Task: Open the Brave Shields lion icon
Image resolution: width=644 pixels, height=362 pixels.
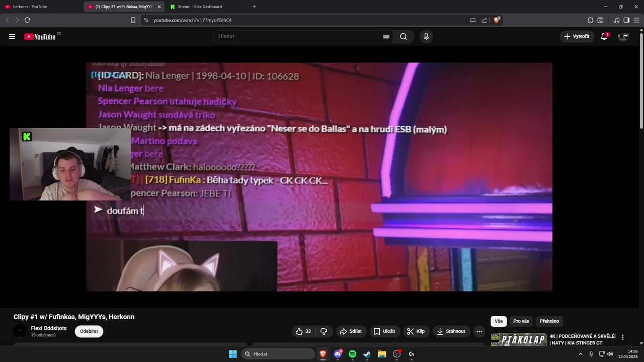Action: tap(497, 20)
